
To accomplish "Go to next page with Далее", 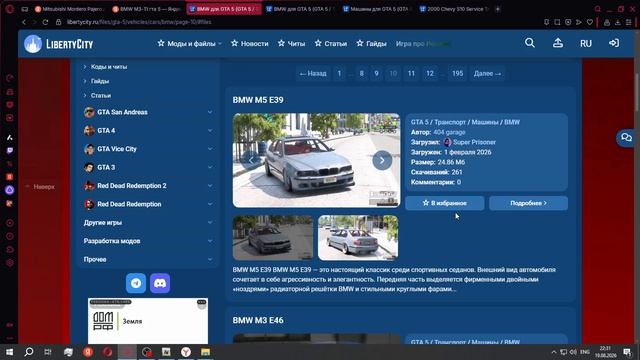I will pyautogui.click(x=487, y=73).
